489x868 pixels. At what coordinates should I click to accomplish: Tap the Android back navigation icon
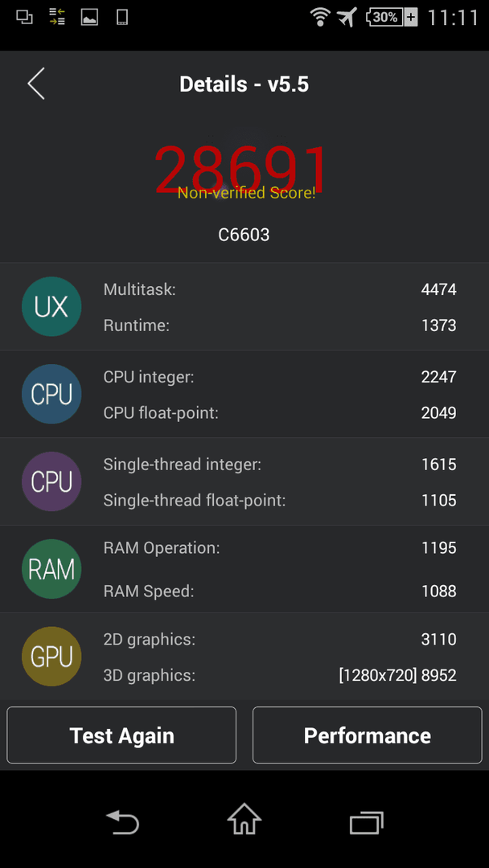click(x=122, y=822)
